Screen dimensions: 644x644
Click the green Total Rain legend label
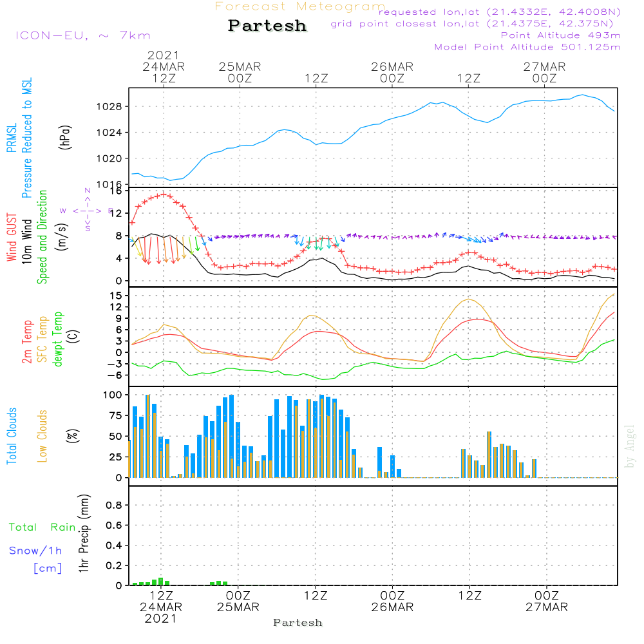coord(43,527)
